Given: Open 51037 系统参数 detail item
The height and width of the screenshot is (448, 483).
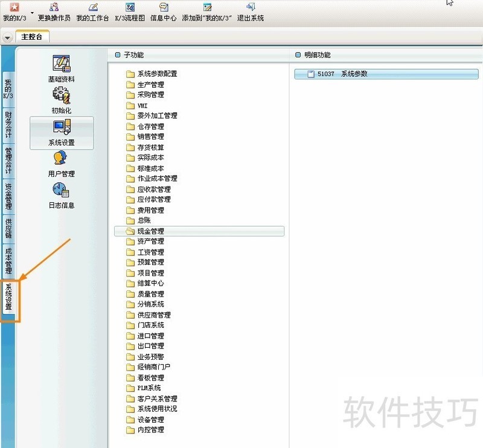Looking at the screenshot, I should 344,74.
